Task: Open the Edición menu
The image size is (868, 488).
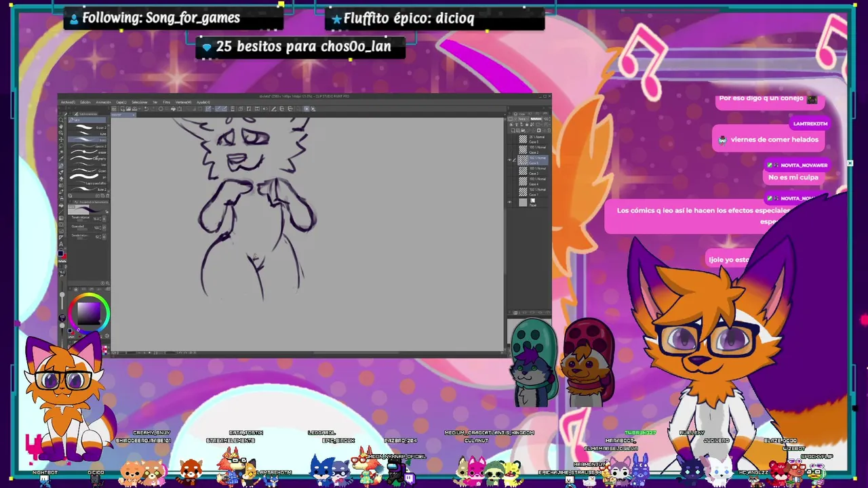Action: (x=85, y=102)
